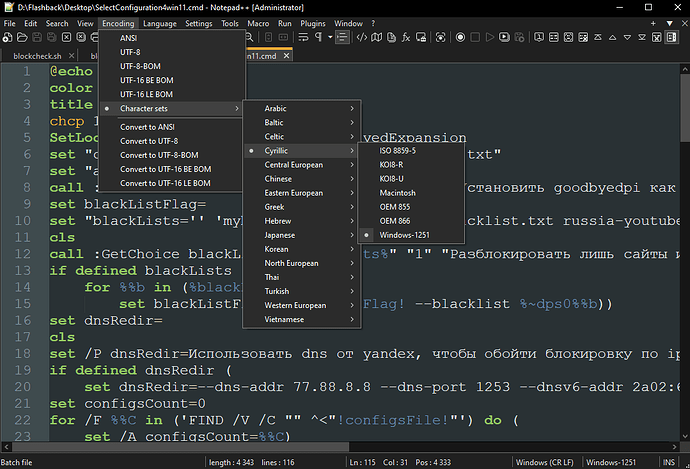
Task: Click the horizontal scrollbar thumb
Action: click(180, 447)
